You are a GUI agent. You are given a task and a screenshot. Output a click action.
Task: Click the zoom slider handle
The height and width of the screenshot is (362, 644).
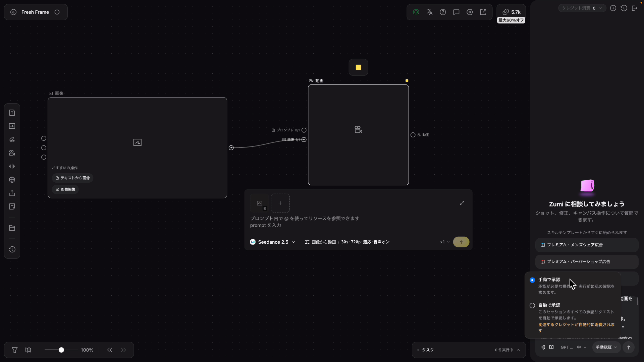click(61, 350)
